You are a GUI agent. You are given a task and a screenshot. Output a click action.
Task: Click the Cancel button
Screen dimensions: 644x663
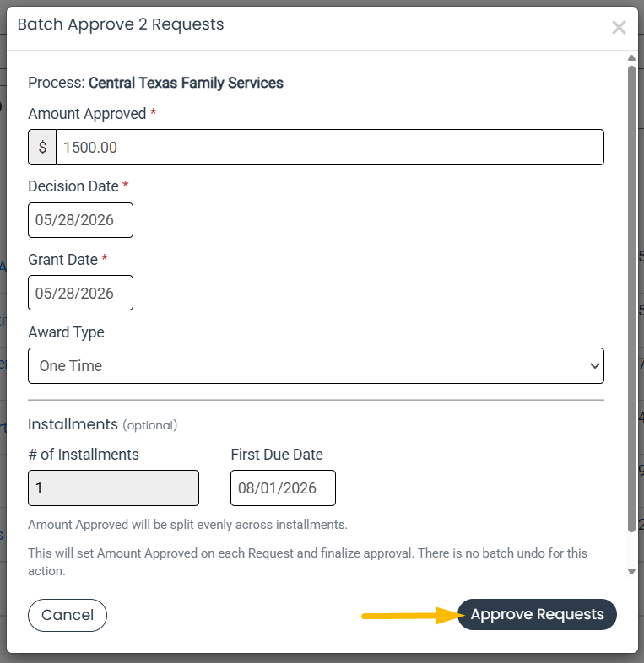point(68,615)
